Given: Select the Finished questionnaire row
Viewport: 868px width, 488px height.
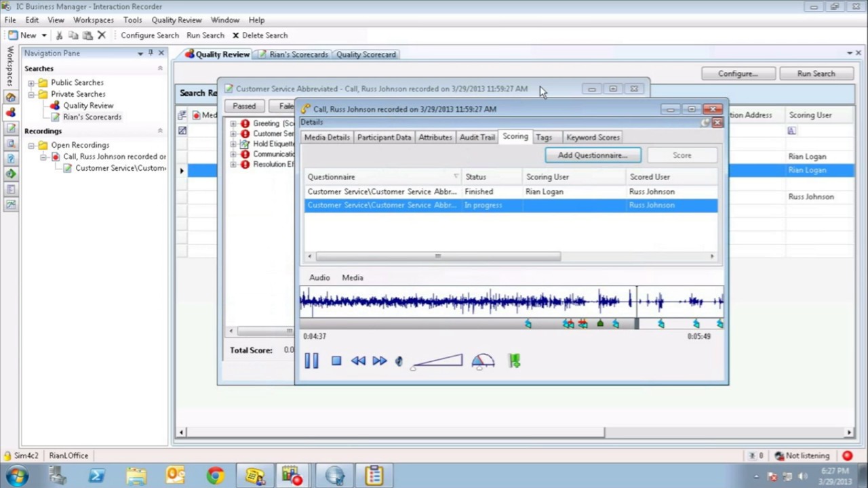Looking at the screenshot, I should click(511, 192).
